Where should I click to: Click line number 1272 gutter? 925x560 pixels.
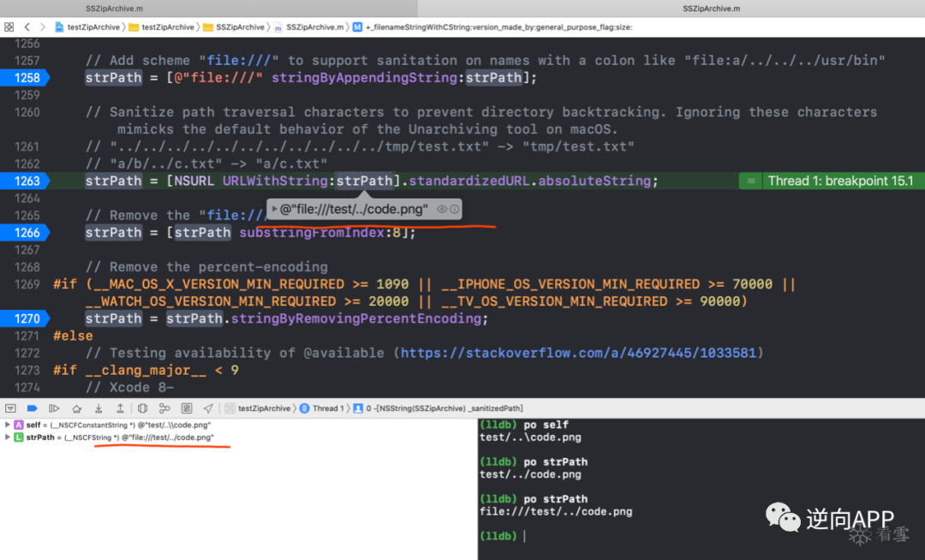click(27, 353)
